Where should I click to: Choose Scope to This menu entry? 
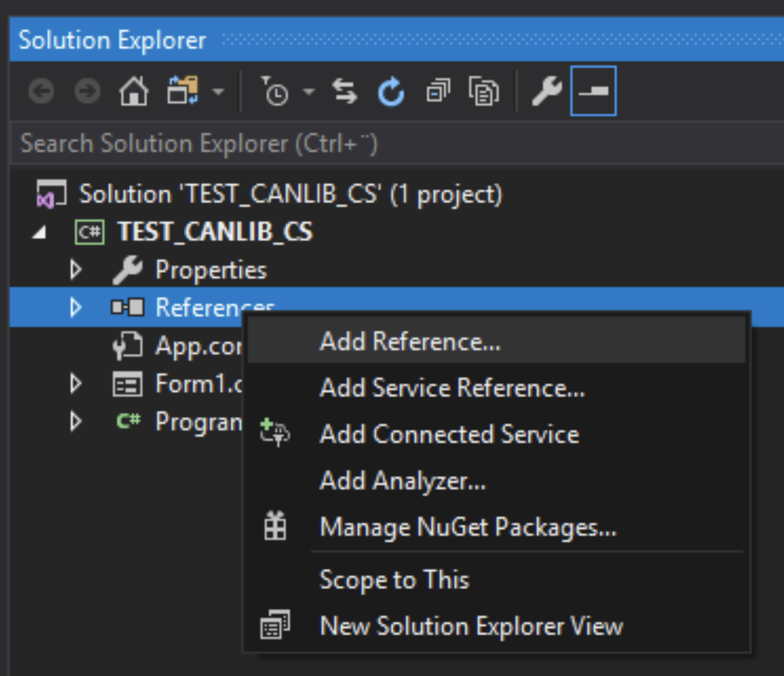tap(496, 580)
